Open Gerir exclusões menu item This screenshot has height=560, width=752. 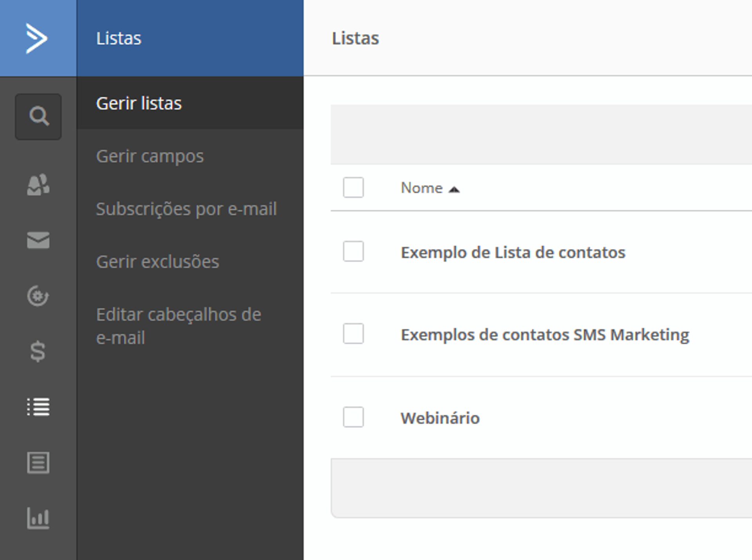pyautogui.click(x=157, y=262)
